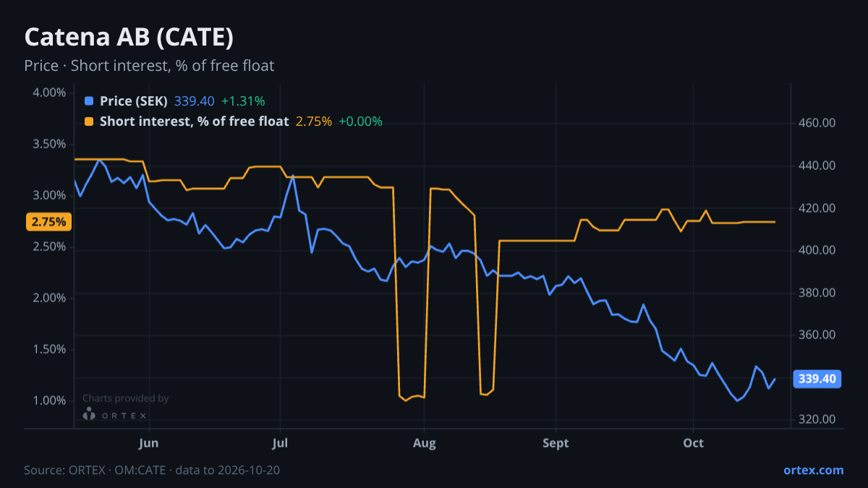
Task: Click the orange Short interest legend swatch
Action: pyautogui.click(x=89, y=121)
